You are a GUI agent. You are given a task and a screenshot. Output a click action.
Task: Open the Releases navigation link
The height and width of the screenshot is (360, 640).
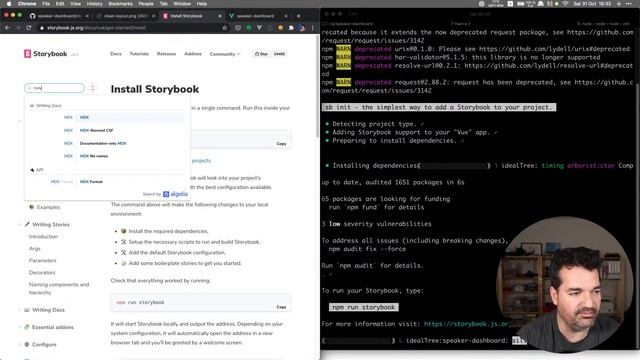[x=167, y=54]
